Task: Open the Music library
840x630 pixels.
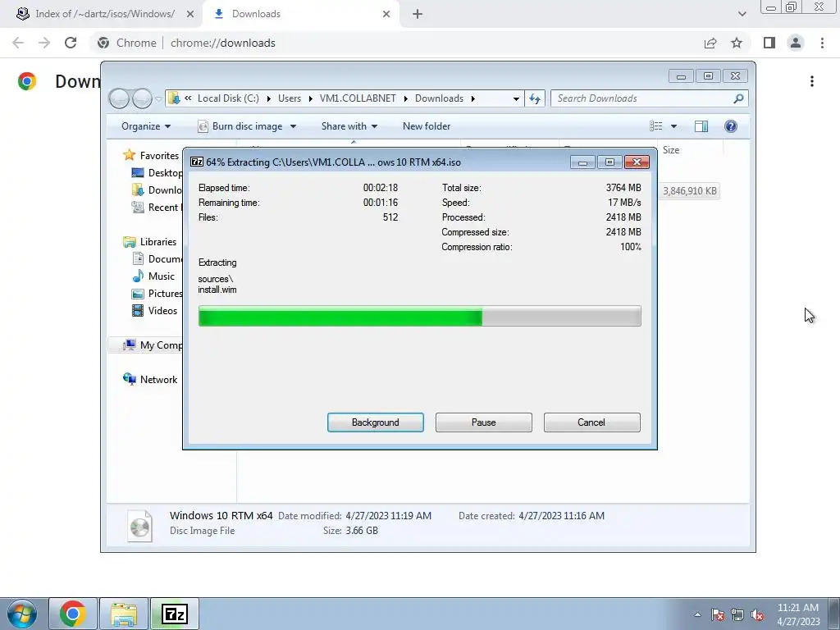Action: (x=153, y=276)
